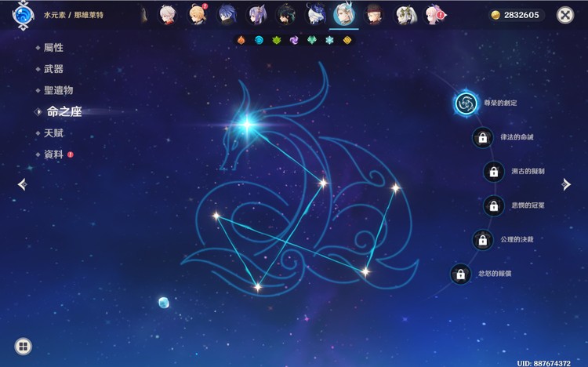The height and width of the screenshot is (367, 588).
Task: Filter characters by Dendro element
Action: click(277, 40)
